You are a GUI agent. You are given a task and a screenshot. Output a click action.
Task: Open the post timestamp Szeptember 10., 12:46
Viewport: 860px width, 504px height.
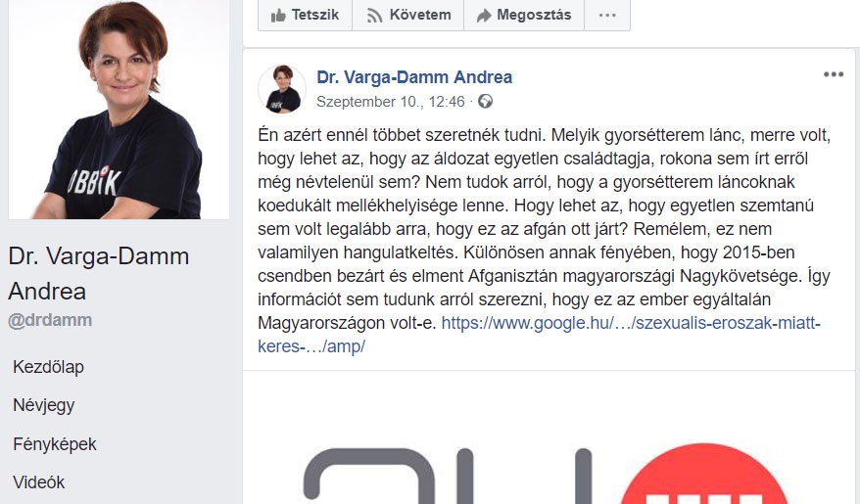coord(390,102)
